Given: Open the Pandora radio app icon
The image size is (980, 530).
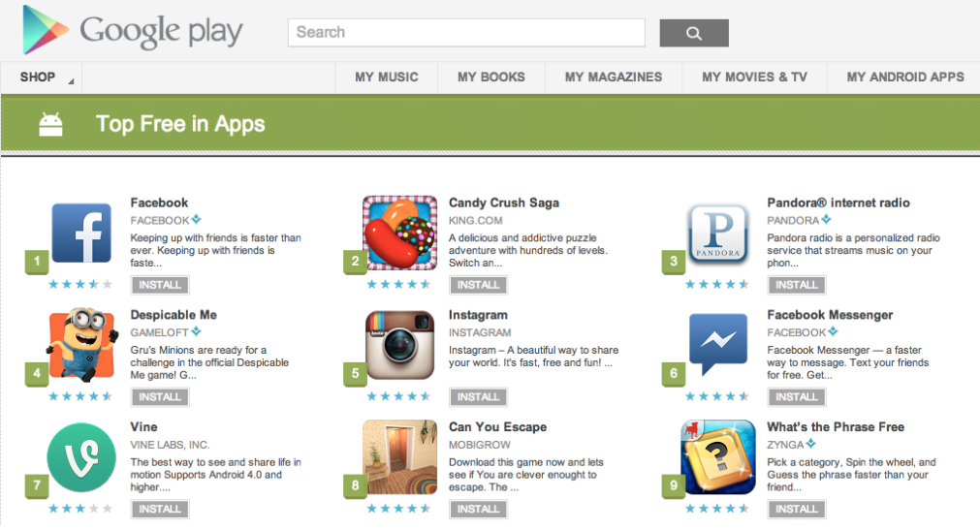Looking at the screenshot, I should pyautogui.click(x=717, y=233).
